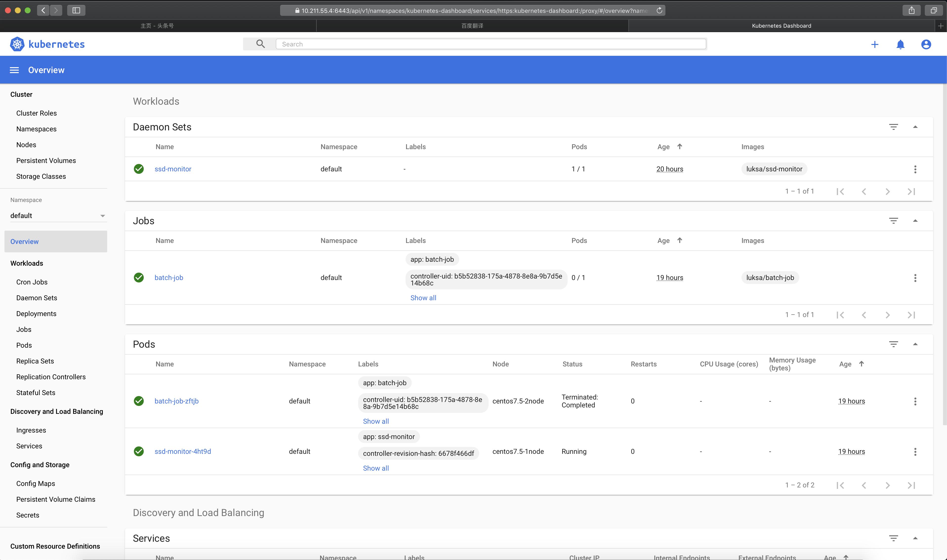The width and height of the screenshot is (947, 560).
Task: Select the Kubernetes Dashboard browser tab
Action: pyautogui.click(x=781, y=26)
